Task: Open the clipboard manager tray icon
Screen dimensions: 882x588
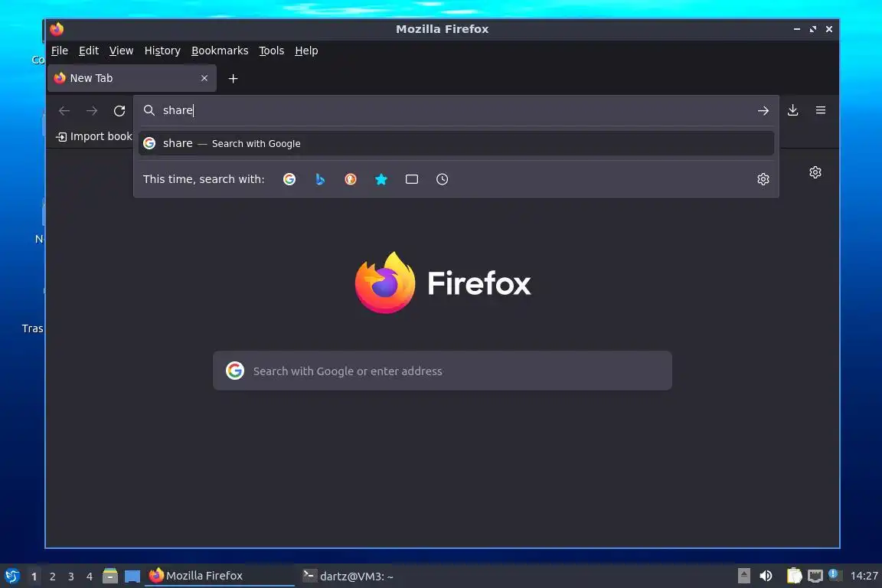Action: [794, 576]
